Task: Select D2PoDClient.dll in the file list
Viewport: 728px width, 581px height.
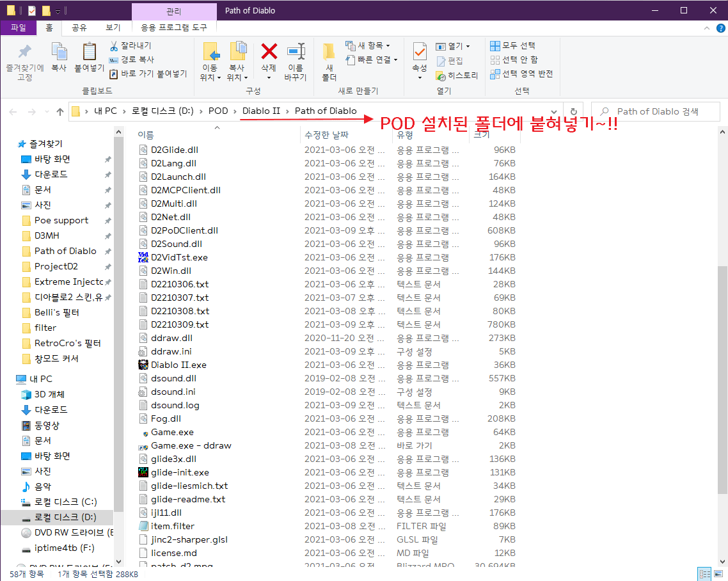Action: pos(184,230)
